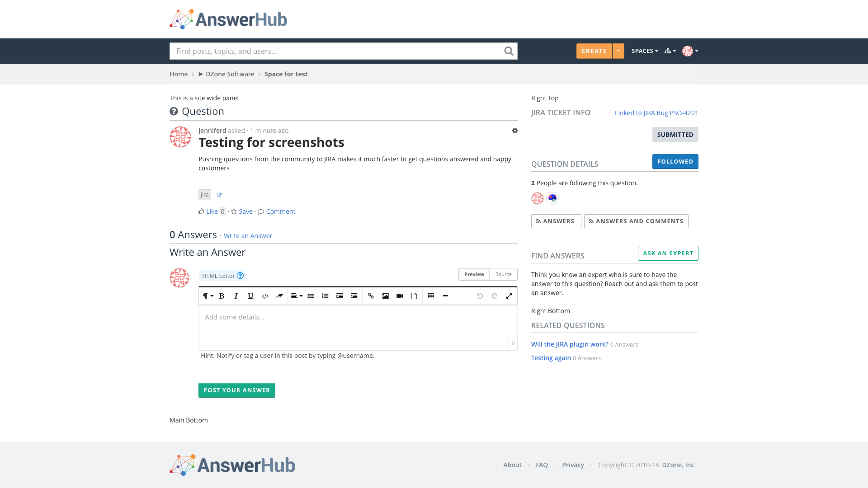
Task: Open the text alignment dropdown
Action: click(x=297, y=296)
